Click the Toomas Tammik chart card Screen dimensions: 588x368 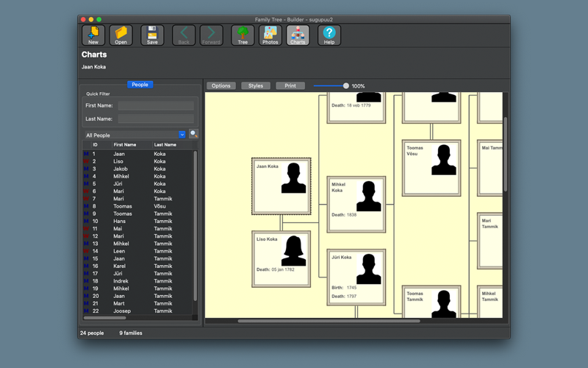click(431, 302)
